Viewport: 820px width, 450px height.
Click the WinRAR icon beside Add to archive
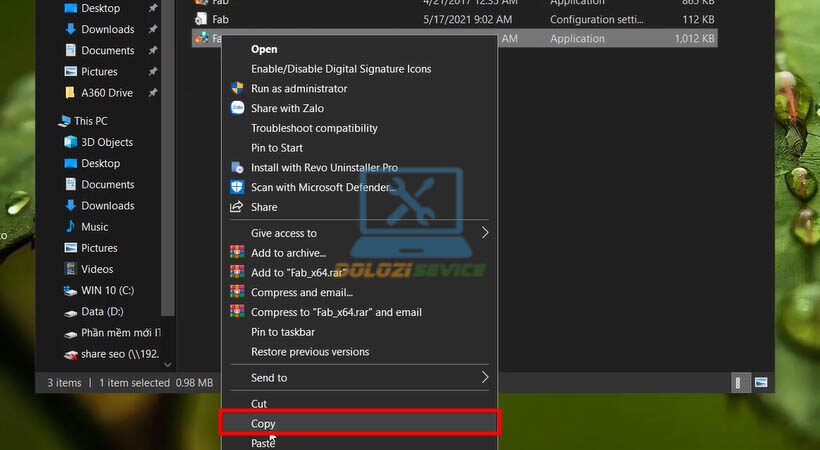click(x=237, y=253)
